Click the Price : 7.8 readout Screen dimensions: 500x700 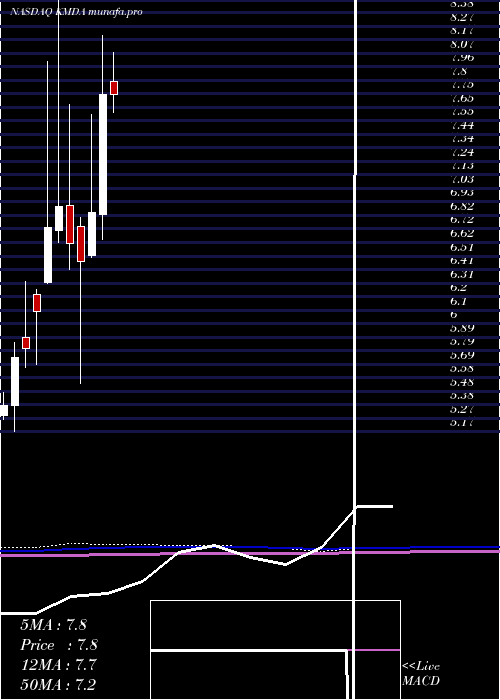59,645
